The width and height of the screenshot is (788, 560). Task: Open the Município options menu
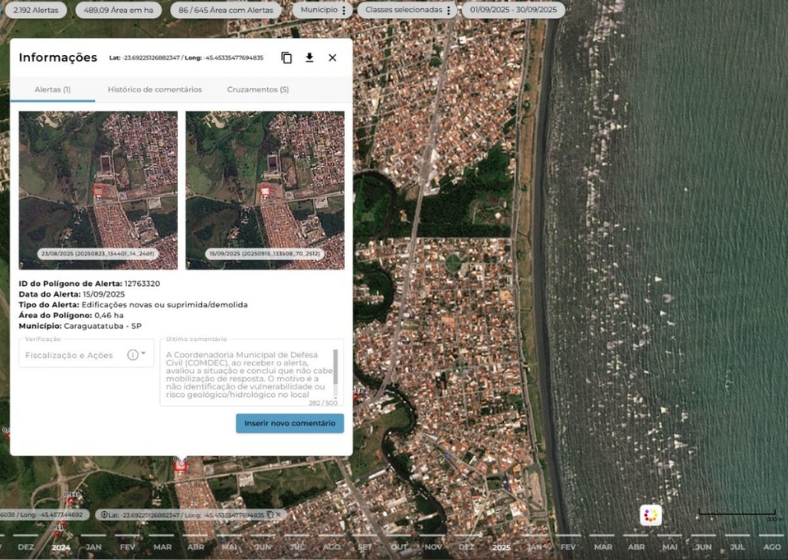pos(344,10)
